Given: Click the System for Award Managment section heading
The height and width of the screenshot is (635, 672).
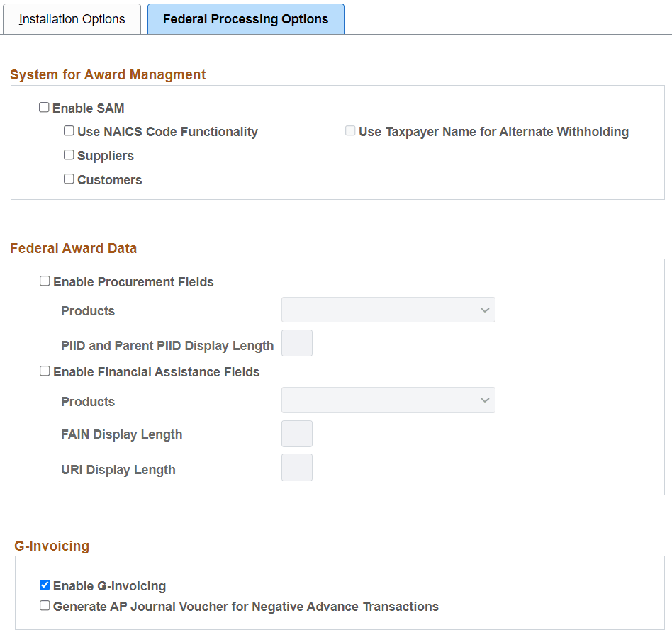Looking at the screenshot, I should click(108, 74).
